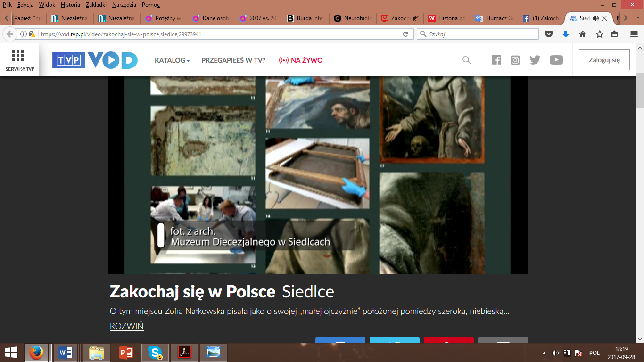
Task: Open the Pocket save icon
Action: point(549,34)
